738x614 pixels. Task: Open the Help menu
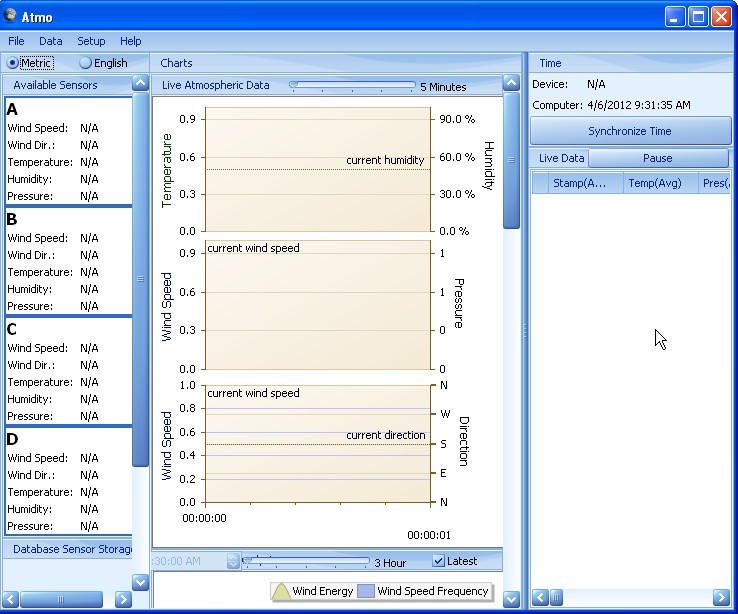(130, 41)
